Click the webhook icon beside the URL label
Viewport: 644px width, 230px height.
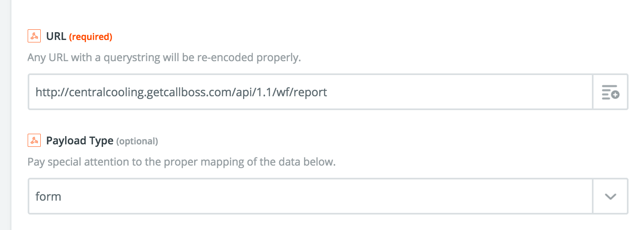[34, 36]
